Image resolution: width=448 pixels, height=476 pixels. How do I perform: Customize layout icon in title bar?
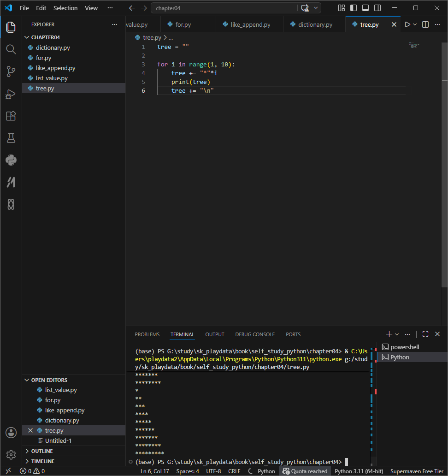(342, 8)
